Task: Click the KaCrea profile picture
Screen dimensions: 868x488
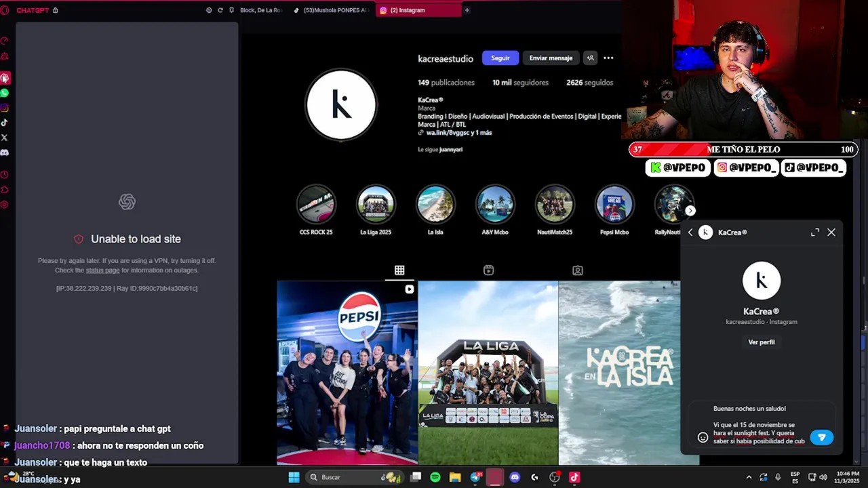Action: (x=341, y=105)
